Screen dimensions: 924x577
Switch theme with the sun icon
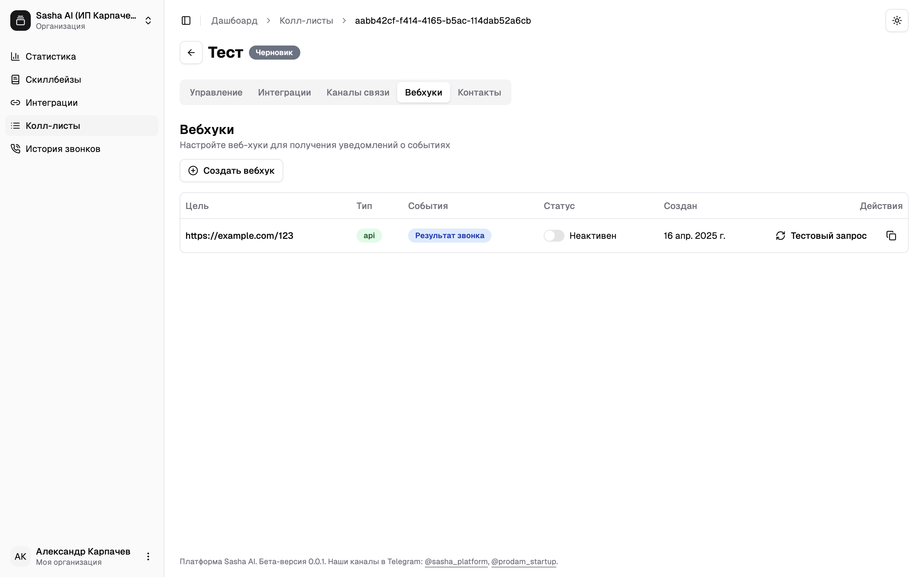coord(896,21)
